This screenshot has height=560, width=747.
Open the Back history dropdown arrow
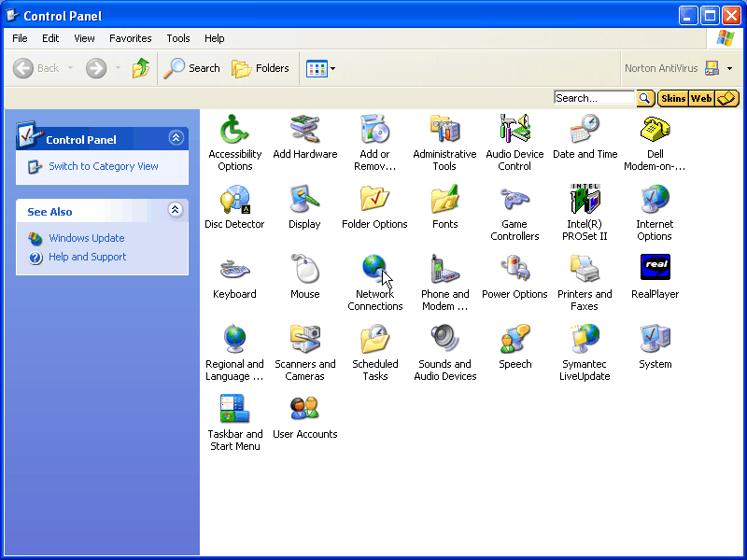71,68
